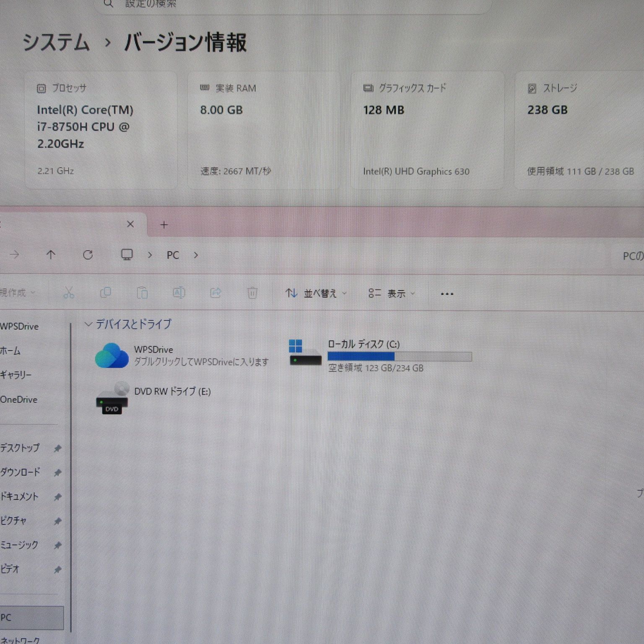Viewport: 644px width, 644px height.
Task: Click the rename icon in Explorer toolbar
Action: coord(179,293)
